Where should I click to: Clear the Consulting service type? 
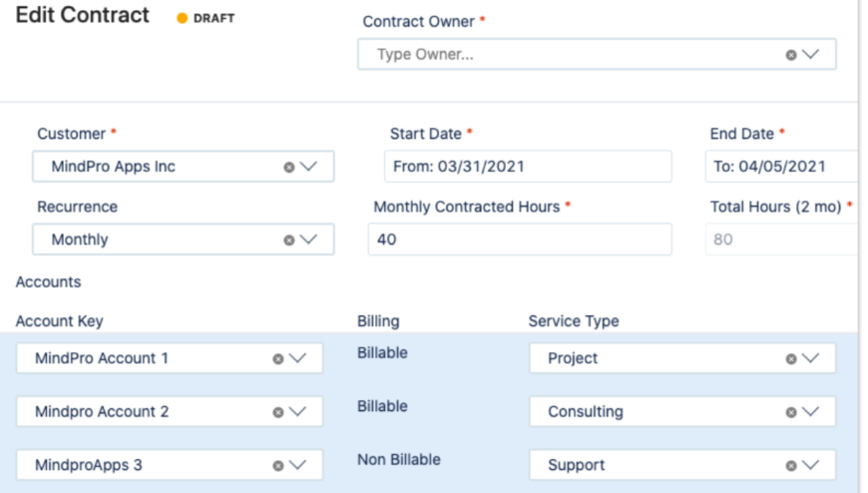[791, 413]
